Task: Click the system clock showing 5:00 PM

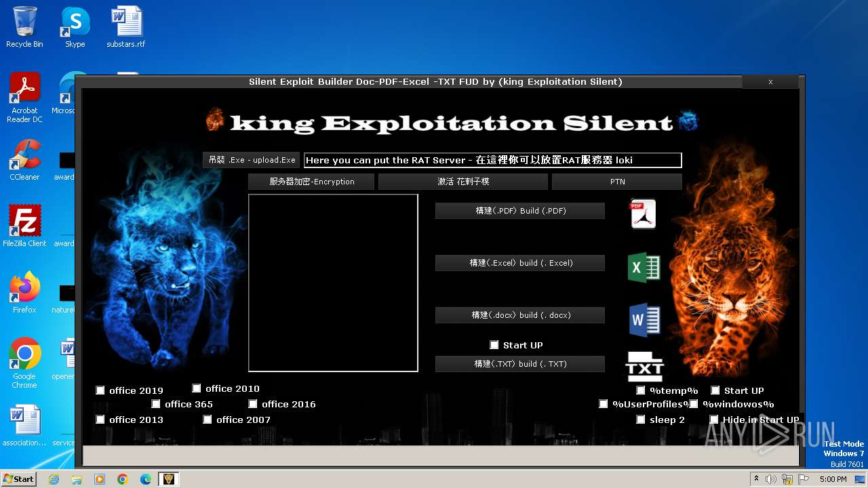Action: pos(833,479)
